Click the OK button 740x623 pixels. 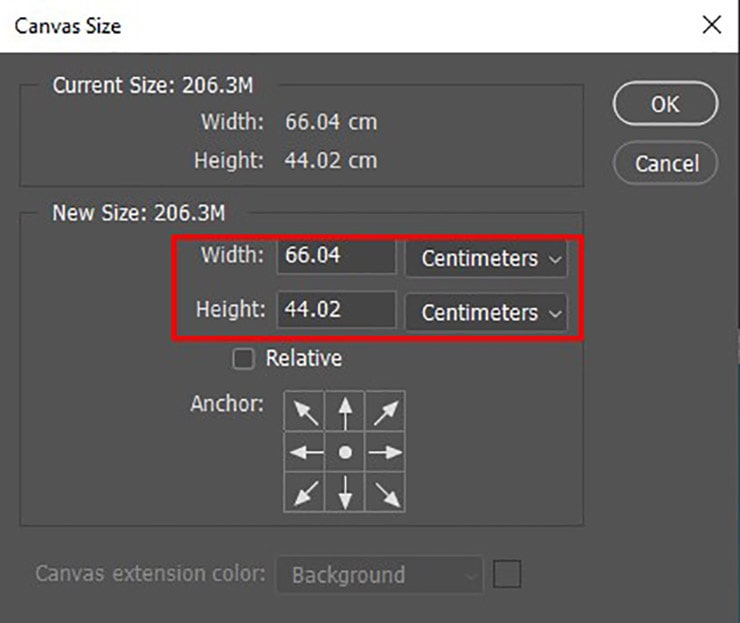[665, 104]
